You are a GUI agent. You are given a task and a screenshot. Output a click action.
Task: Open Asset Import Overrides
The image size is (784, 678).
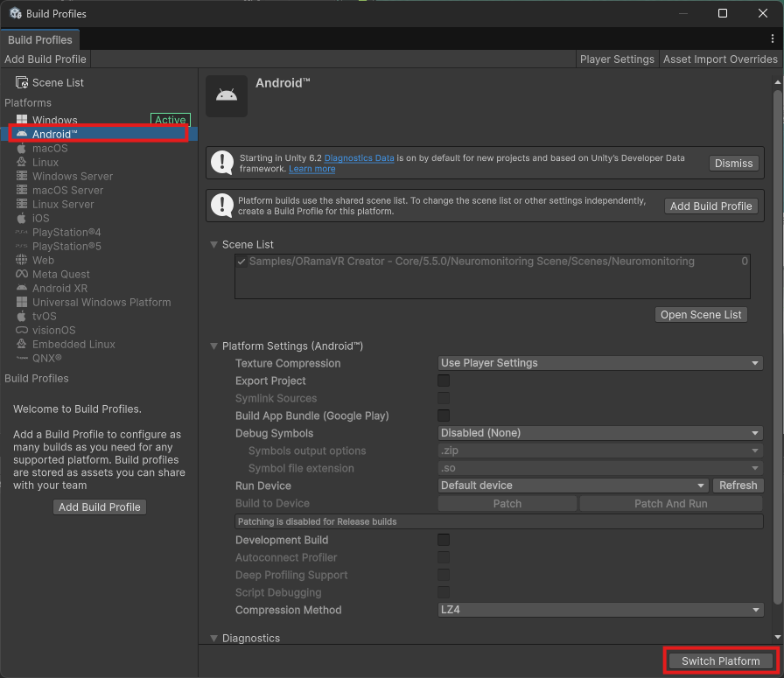point(720,59)
